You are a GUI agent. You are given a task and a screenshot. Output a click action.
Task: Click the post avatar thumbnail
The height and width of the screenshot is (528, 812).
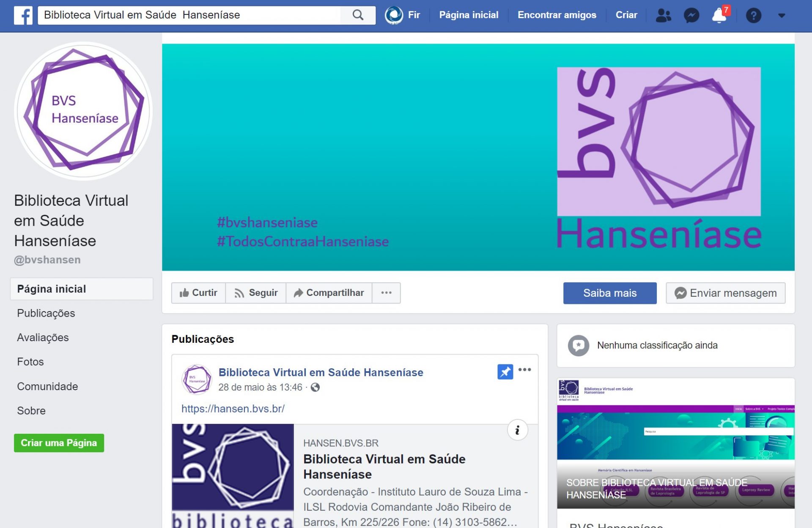click(x=197, y=379)
